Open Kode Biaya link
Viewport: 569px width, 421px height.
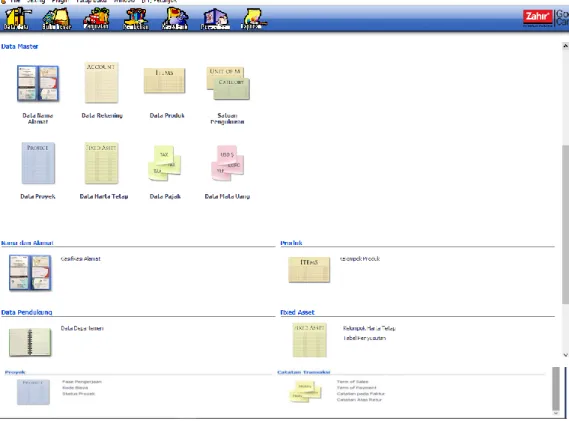[x=75, y=388]
